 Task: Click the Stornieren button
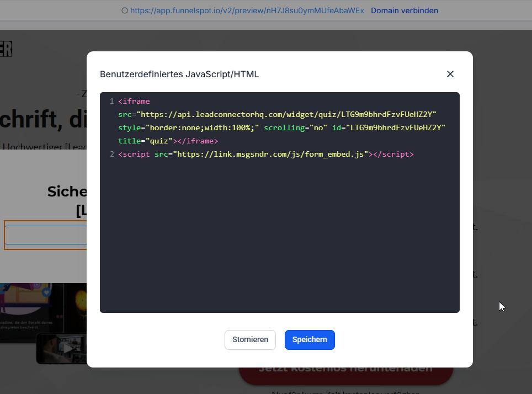250,340
